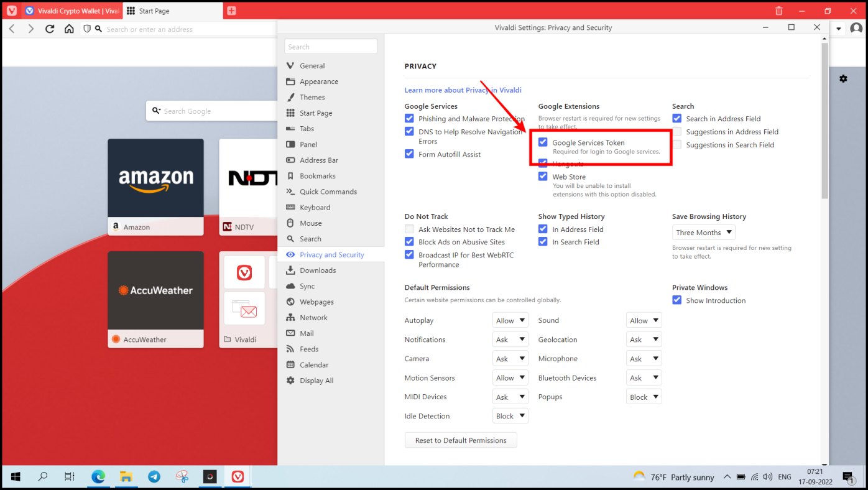This screenshot has height=490, width=868.
Task: Click the settings Search field
Action: pyautogui.click(x=331, y=47)
